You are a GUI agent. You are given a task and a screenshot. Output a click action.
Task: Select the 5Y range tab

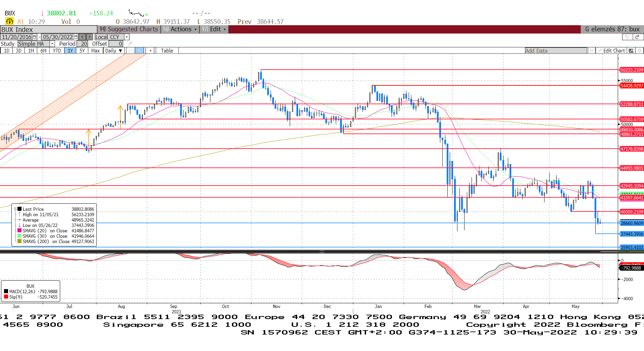click(x=82, y=51)
